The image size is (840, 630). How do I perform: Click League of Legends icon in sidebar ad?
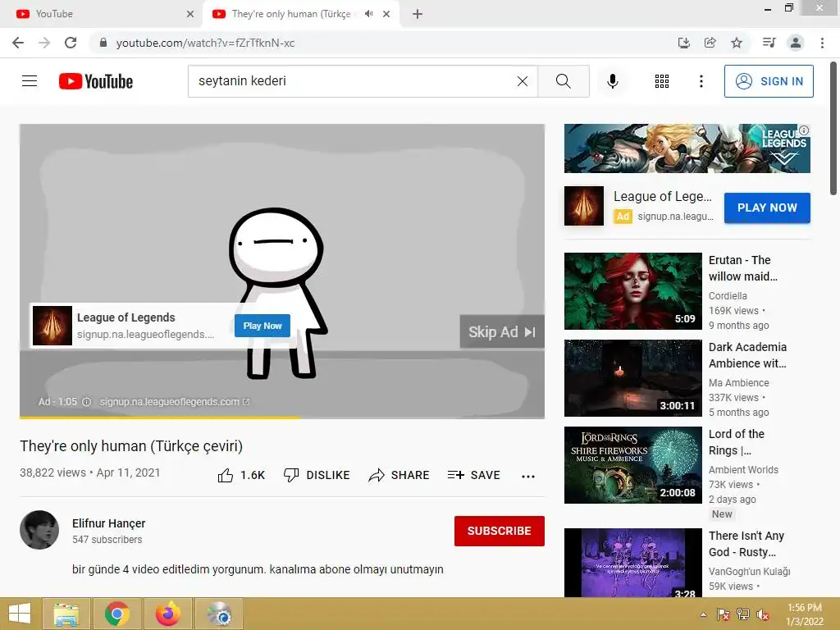(x=584, y=206)
